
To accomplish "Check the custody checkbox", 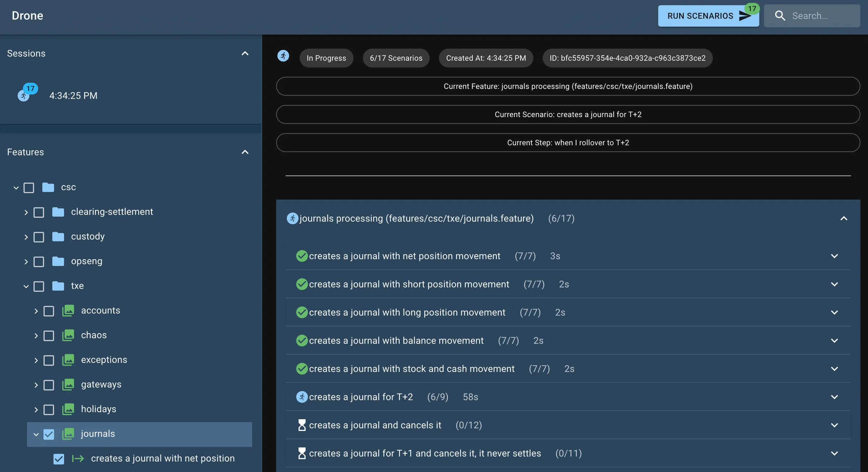I will [39, 237].
